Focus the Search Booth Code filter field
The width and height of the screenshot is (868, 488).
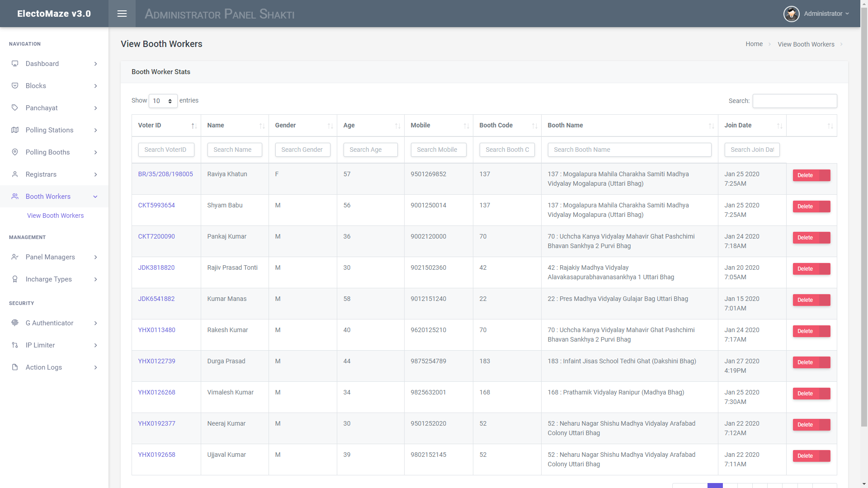[x=507, y=150]
